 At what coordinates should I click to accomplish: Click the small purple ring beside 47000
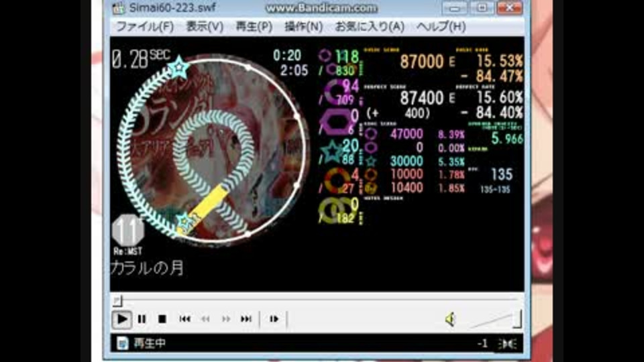[370, 134]
